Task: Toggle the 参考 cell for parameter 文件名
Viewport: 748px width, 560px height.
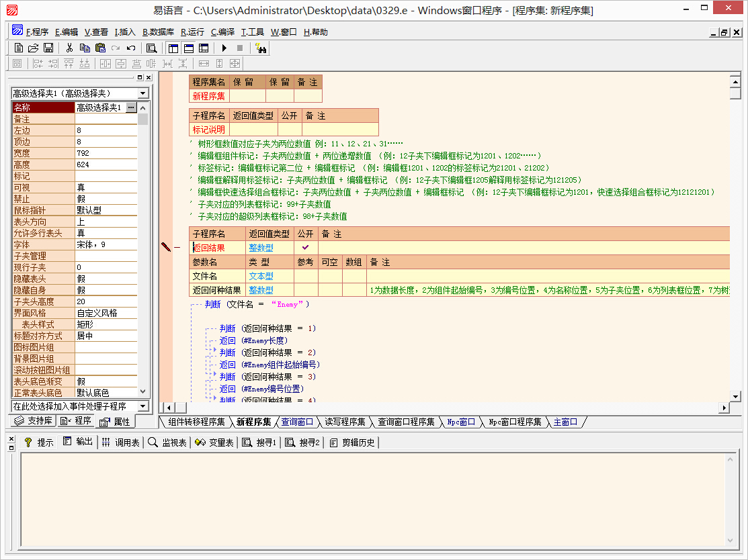Action: tap(305, 276)
